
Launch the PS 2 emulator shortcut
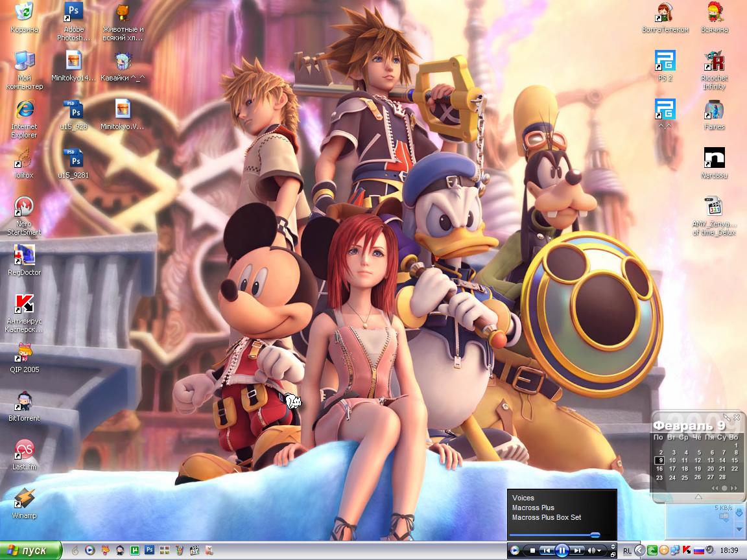pos(665,66)
